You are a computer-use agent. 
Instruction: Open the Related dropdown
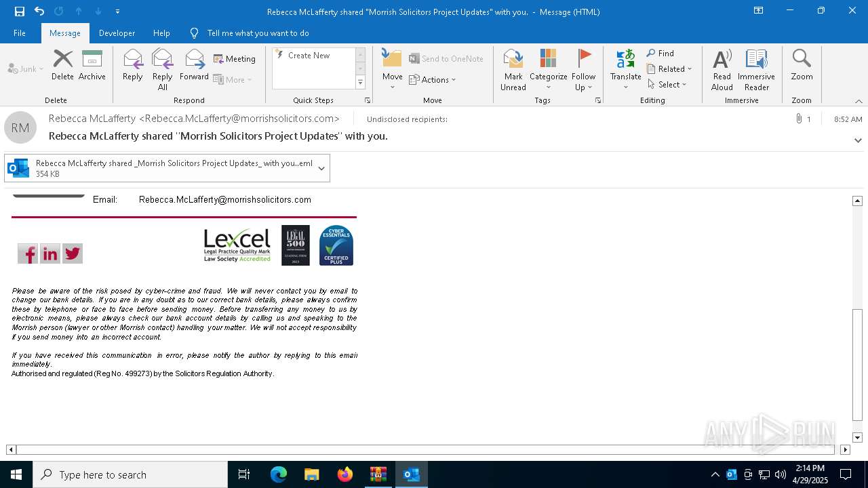[669, 69]
